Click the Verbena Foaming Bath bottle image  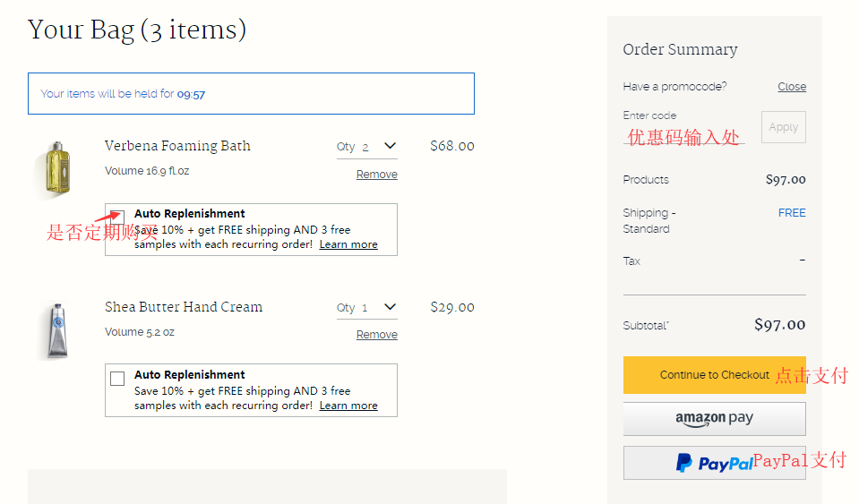click(x=57, y=170)
